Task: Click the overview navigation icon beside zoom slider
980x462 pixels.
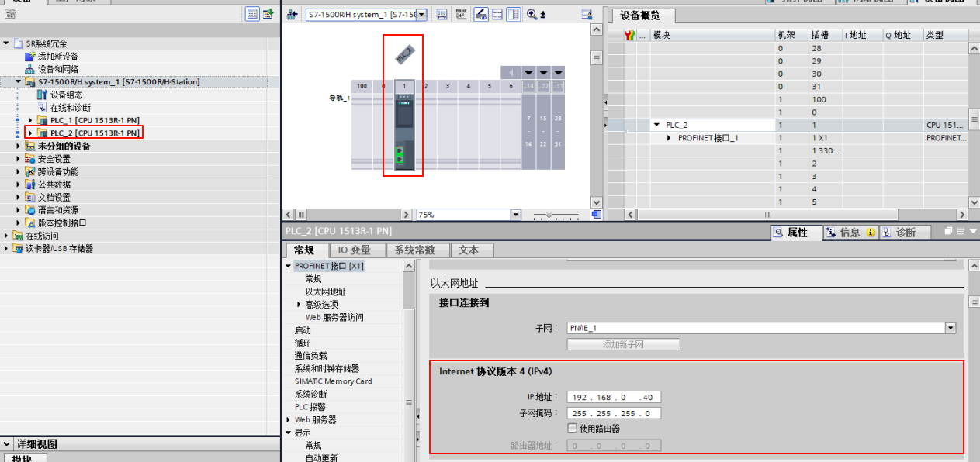Action: tap(596, 215)
